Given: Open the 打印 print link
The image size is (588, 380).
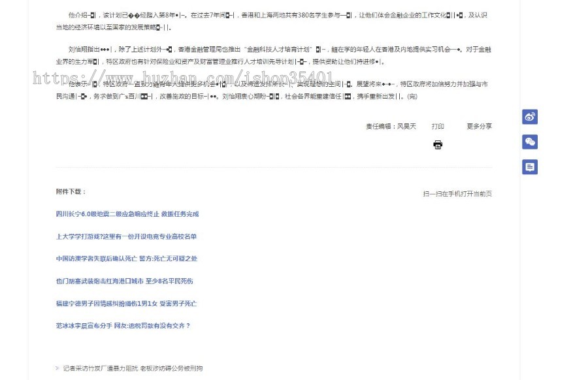Looking at the screenshot, I should pos(438,126).
